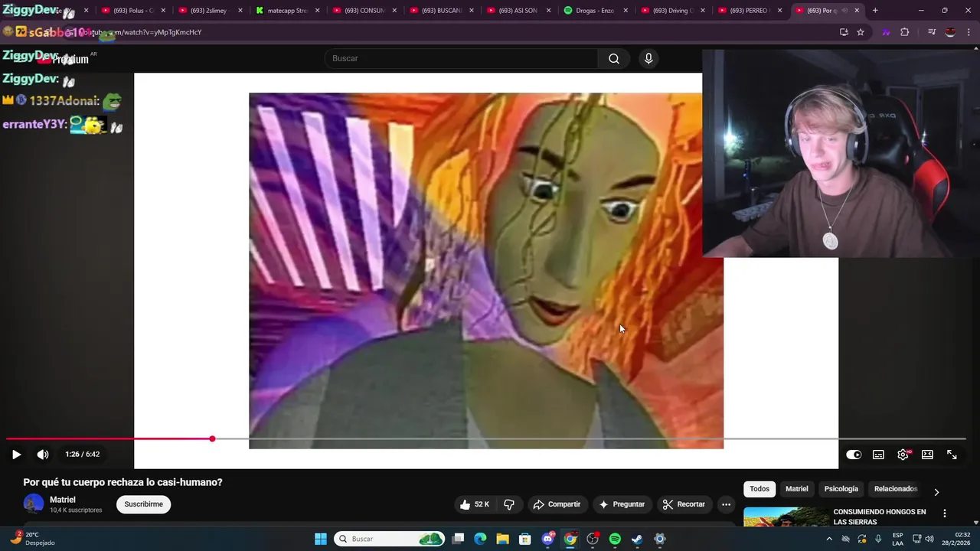Click the taskbar Buscar search box
Image resolution: width=980 pixels, height=551 pixels.
[390, 539]
